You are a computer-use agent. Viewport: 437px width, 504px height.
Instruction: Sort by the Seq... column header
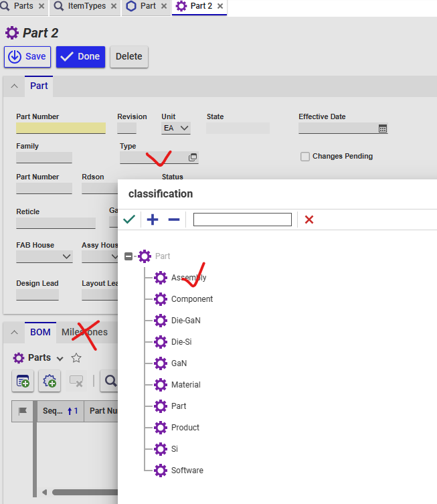pyautogui.click(x=60, y=411)
